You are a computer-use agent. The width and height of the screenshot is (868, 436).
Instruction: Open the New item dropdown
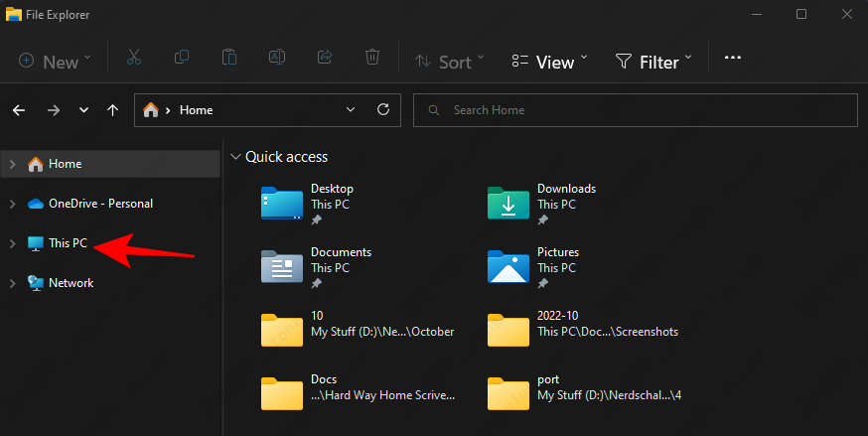click(x=55, y=61)
